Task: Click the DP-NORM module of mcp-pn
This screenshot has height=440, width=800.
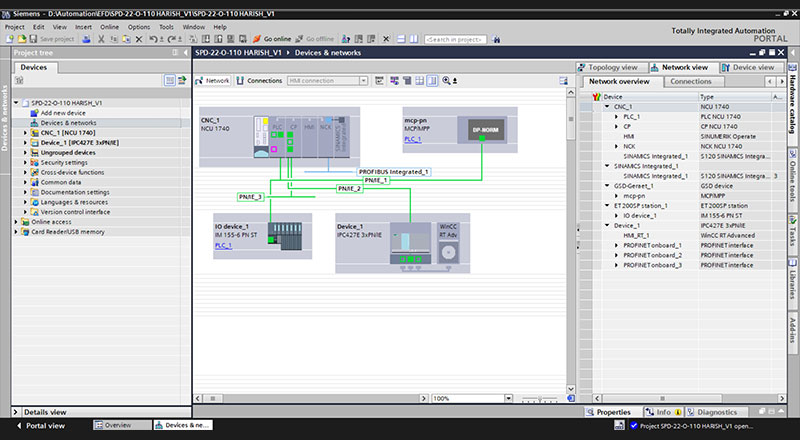Action: (485, 130)
